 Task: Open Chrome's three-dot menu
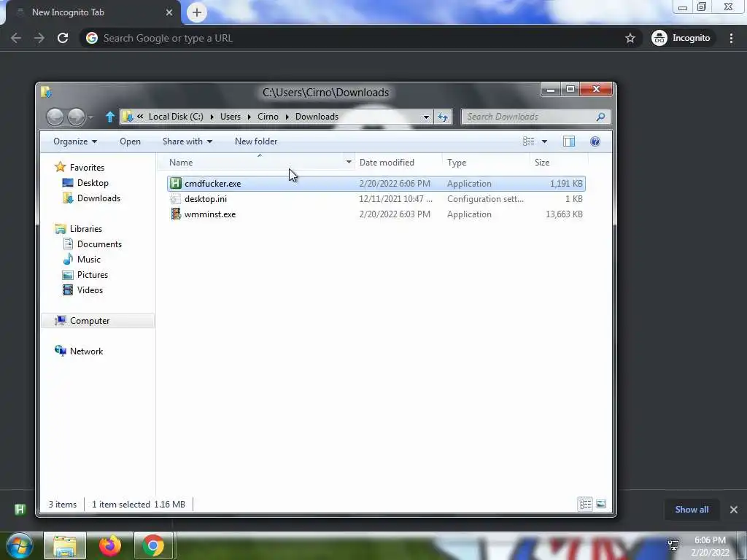[731, 38]
